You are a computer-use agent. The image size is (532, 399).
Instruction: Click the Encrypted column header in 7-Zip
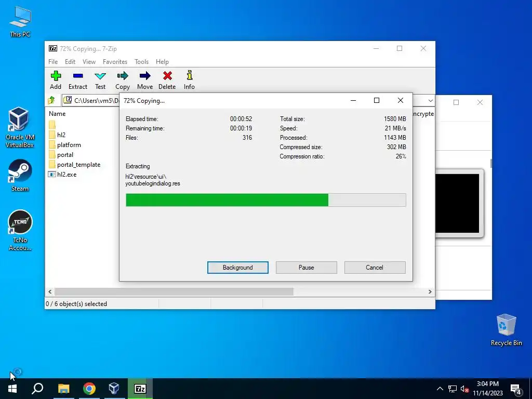(423, 114)
